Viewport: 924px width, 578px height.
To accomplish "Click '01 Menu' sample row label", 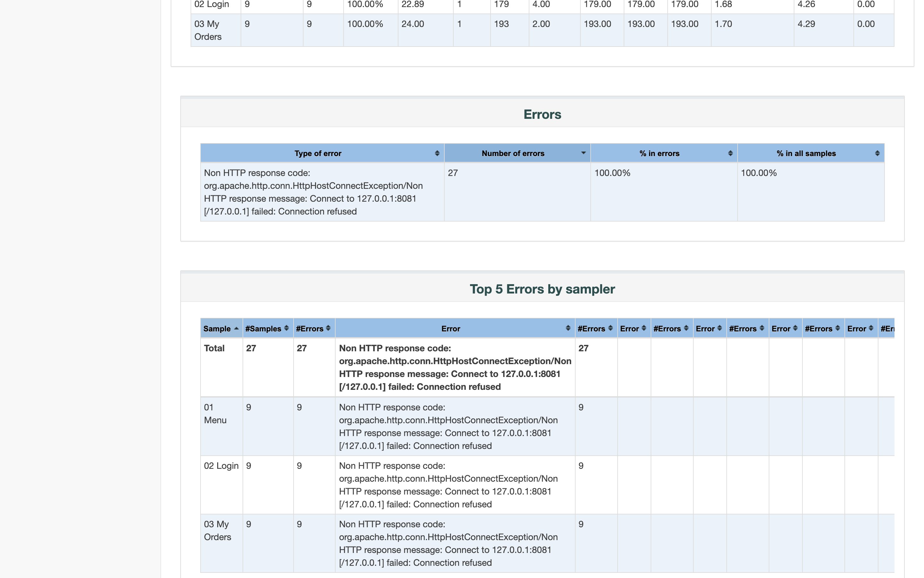I will tap(215, 414).
